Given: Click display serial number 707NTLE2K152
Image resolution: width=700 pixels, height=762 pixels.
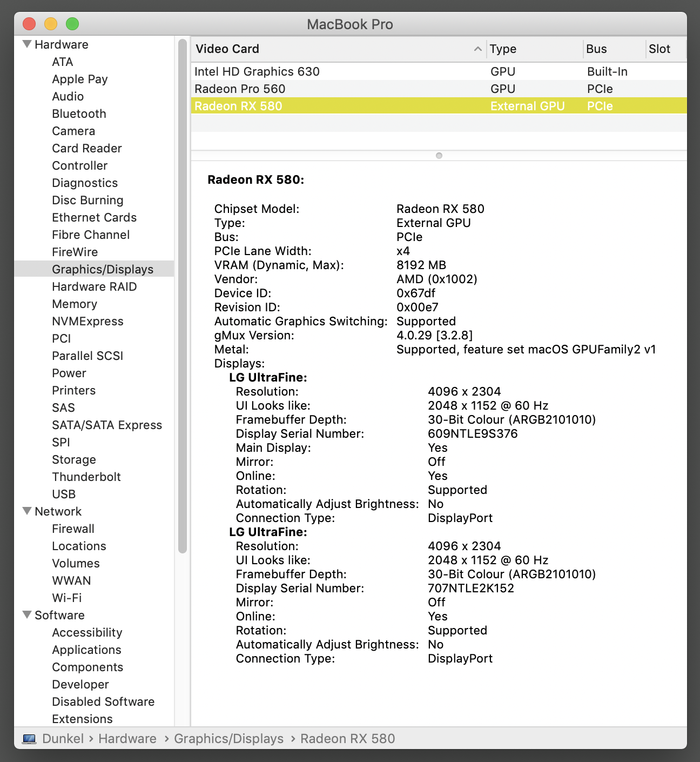Looking at the screenshot, I should click(471, 588).
